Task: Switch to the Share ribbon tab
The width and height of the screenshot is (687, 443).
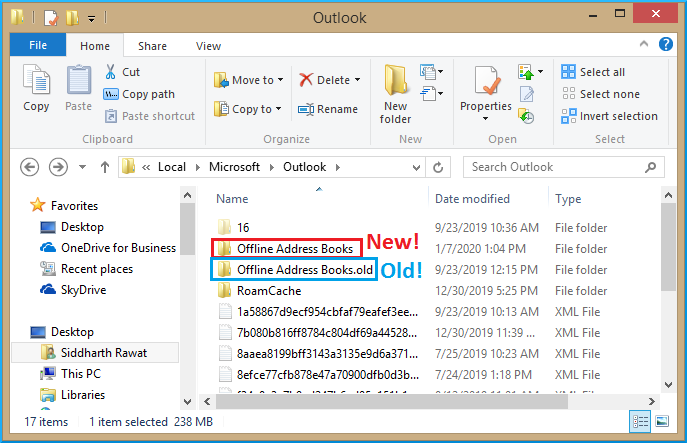Action: click(152, 46)
